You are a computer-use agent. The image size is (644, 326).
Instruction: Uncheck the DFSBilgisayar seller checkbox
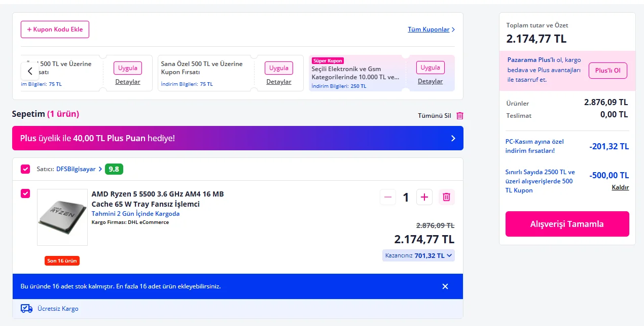click(x=25, y=169)
